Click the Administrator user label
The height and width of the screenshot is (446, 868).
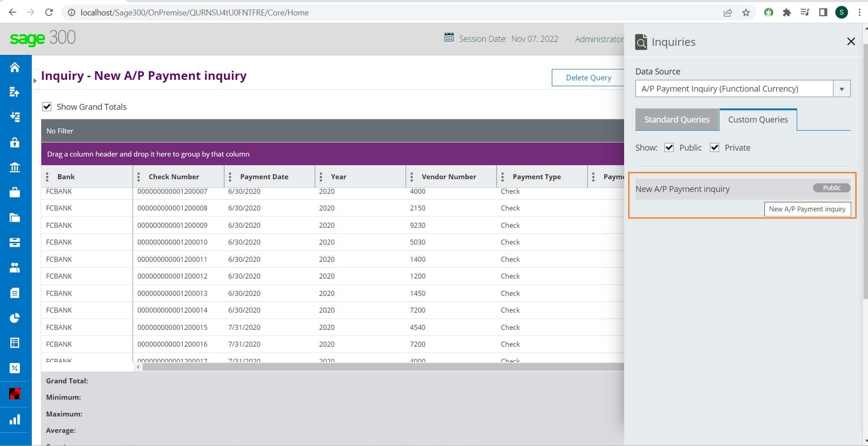coord(600,39)
